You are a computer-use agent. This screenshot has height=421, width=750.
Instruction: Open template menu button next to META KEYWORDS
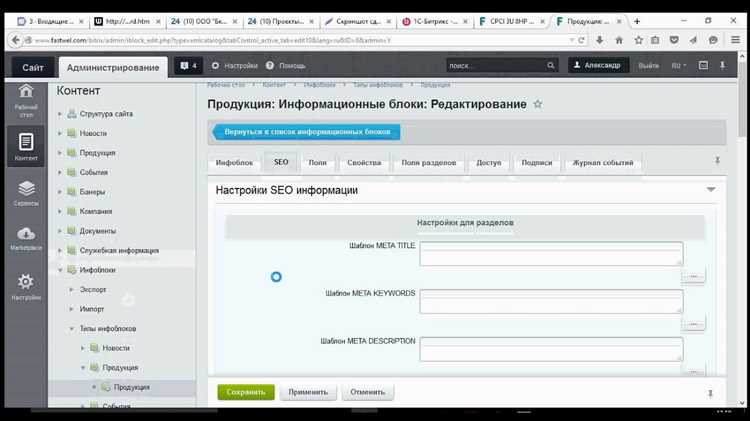693,324
